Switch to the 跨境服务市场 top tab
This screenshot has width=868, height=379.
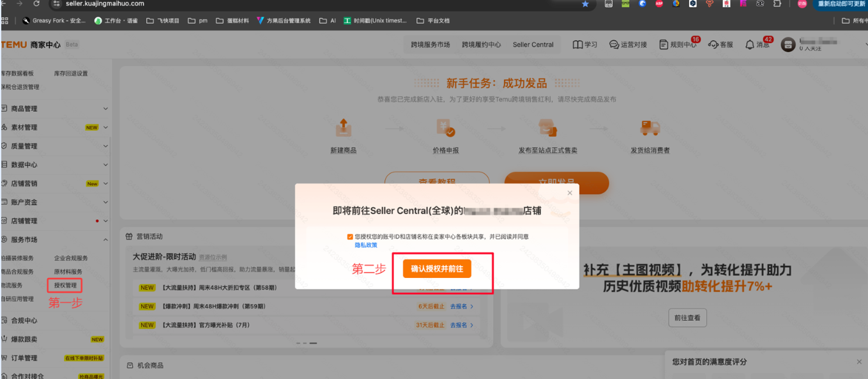[x=430, y=45]
